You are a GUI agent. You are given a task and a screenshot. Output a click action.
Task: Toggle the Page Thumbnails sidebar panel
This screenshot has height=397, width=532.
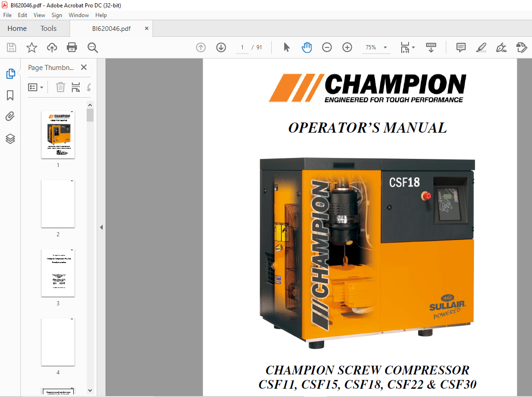point(10,73)
